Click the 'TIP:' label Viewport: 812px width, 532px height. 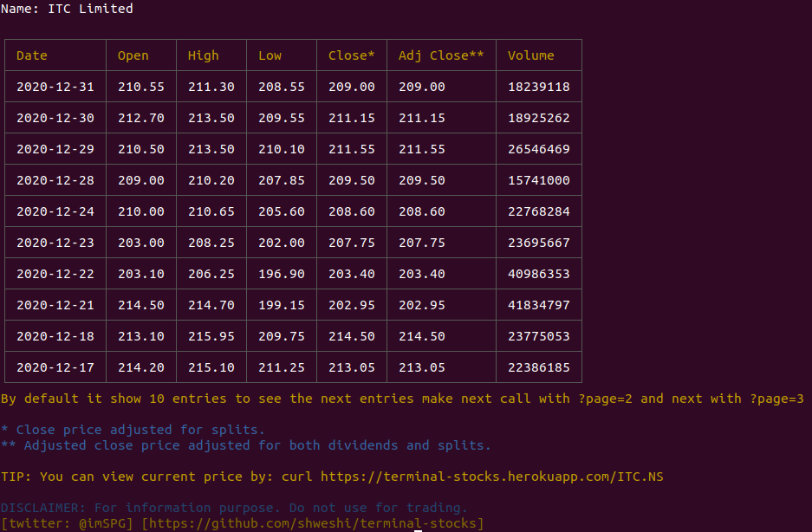[x=16, y=477]
